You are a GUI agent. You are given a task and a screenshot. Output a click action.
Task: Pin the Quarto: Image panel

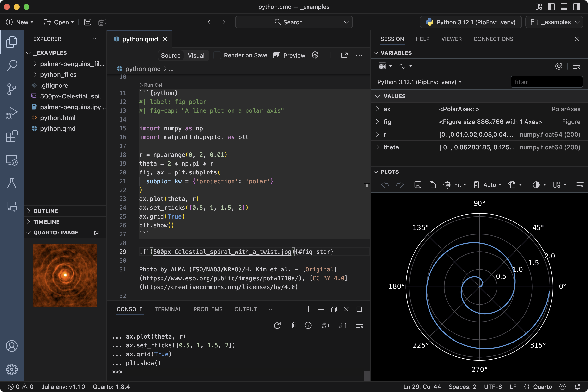(96, 233)
